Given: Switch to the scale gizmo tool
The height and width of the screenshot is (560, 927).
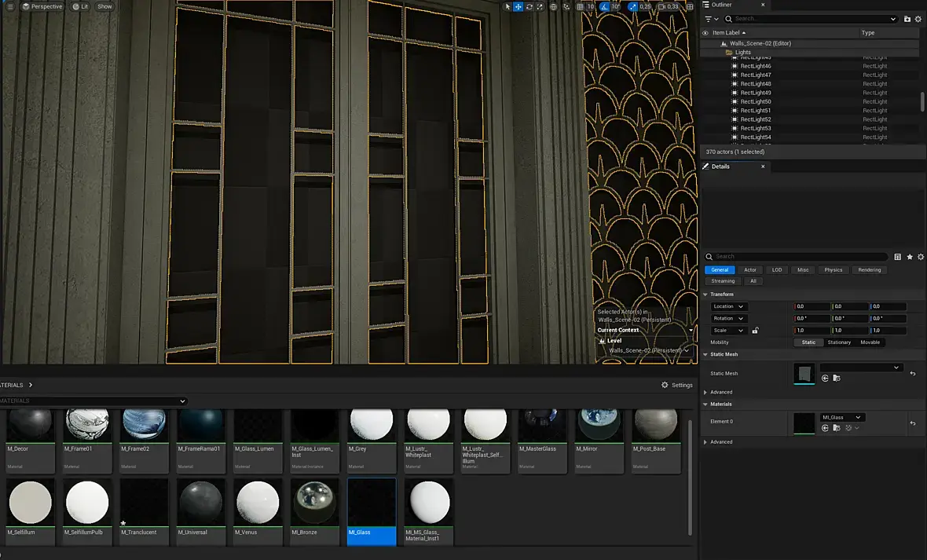Looking at the screenshot, I should (x=540, y=6).
